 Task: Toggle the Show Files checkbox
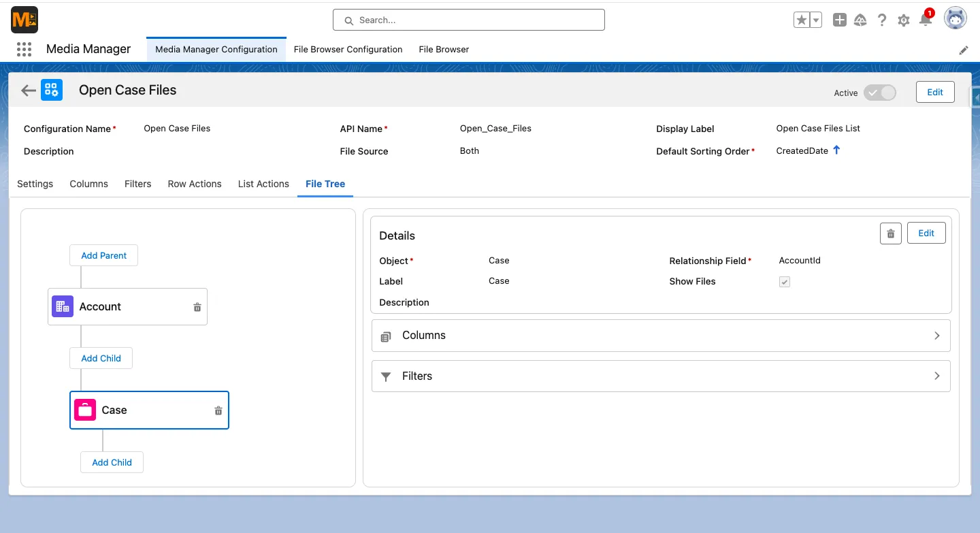point(784,281)
